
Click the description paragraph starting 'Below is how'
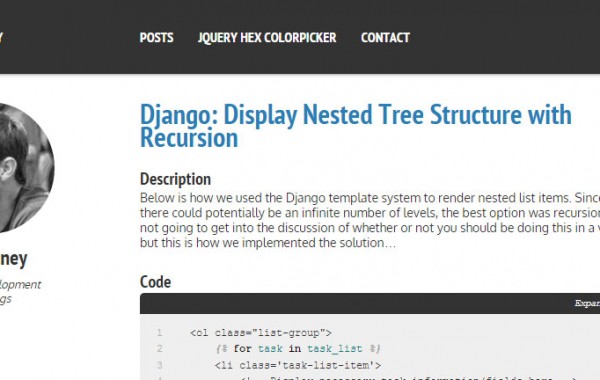coord(370,220)
